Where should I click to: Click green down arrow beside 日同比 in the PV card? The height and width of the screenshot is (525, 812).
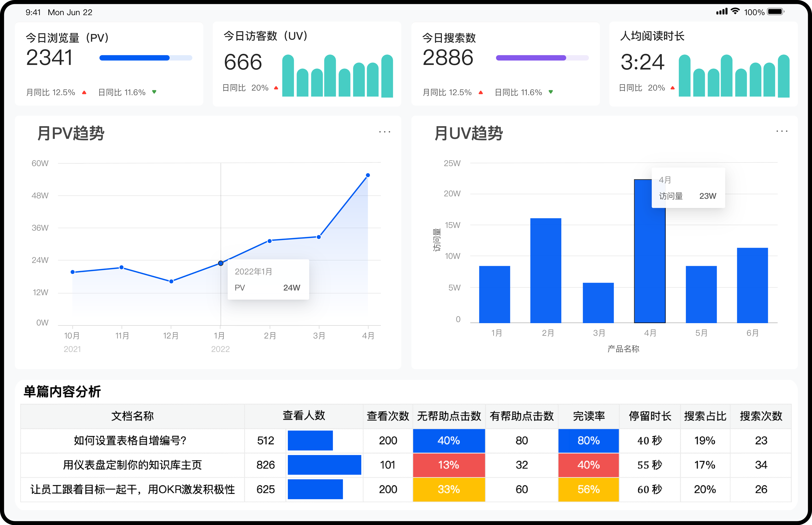point(154,92)
